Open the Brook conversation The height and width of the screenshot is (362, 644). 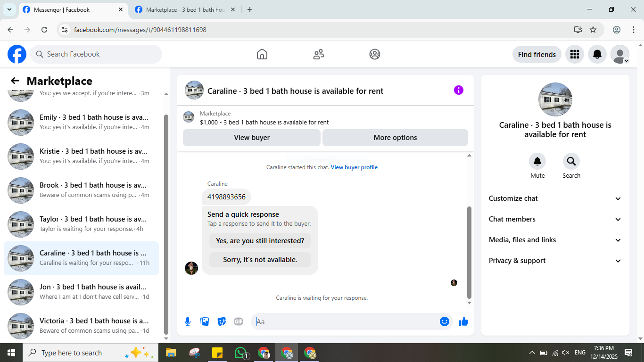pos(81,190)
